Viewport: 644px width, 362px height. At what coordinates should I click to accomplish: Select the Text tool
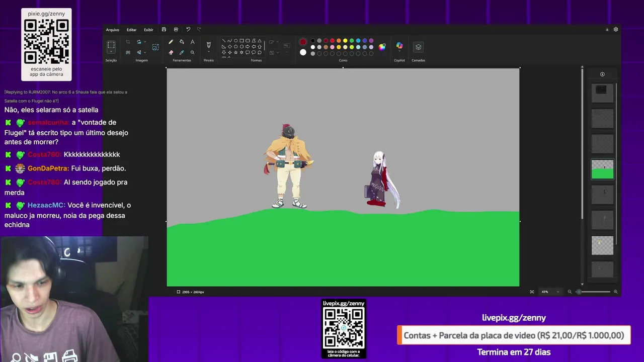click(192, 42)
